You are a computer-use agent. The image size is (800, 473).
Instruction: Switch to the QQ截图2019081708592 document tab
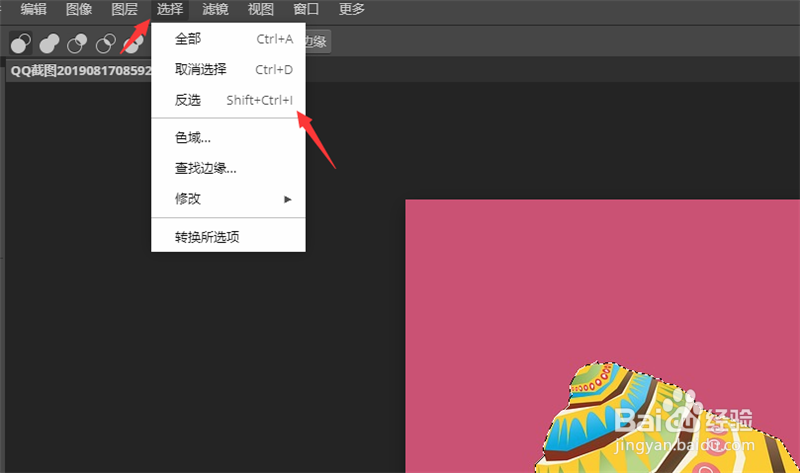point(80,70)
